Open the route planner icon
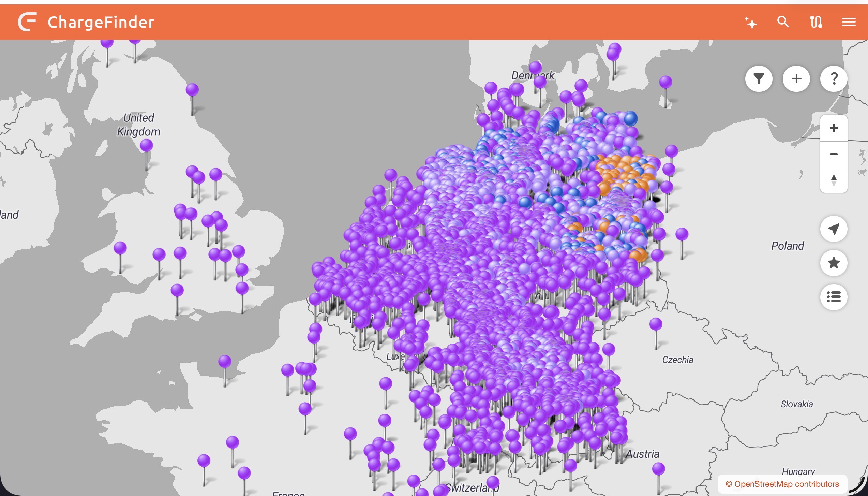868x496 pixels. (x=816, y=22)
